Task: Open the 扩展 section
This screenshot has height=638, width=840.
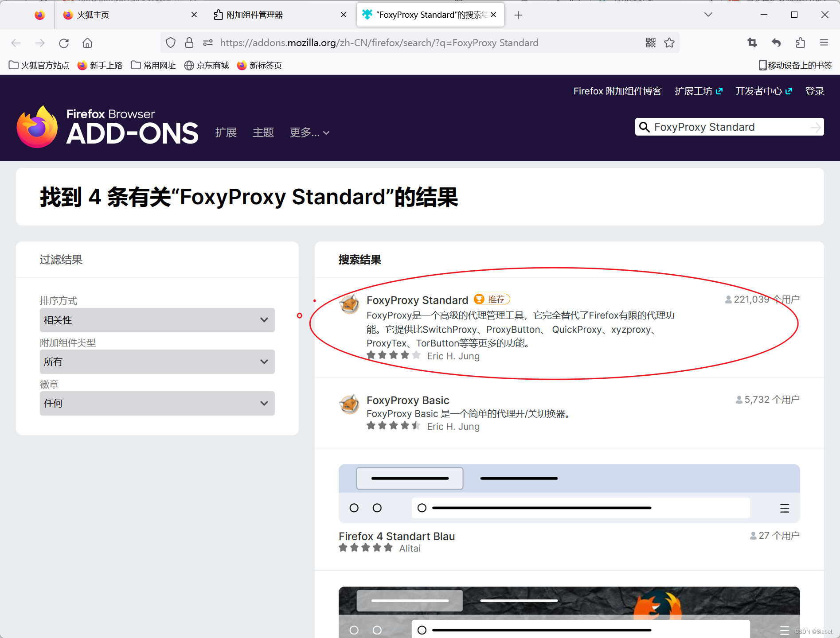Action: tap(226, 132)
